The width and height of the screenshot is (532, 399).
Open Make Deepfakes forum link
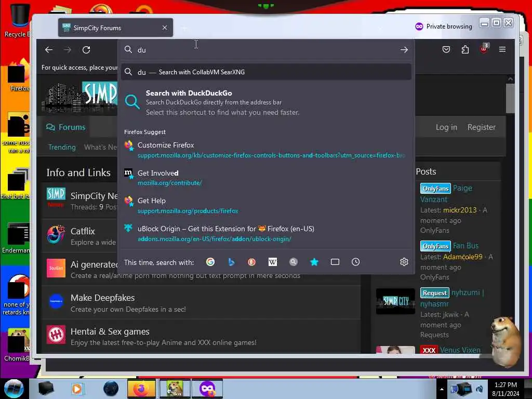102,298
